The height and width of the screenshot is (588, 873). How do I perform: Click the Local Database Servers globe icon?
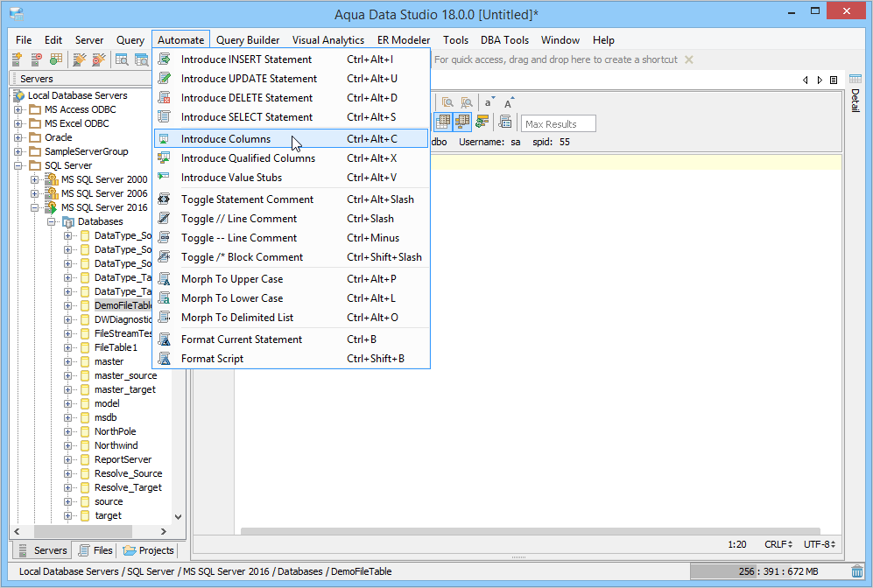point(19,95)
